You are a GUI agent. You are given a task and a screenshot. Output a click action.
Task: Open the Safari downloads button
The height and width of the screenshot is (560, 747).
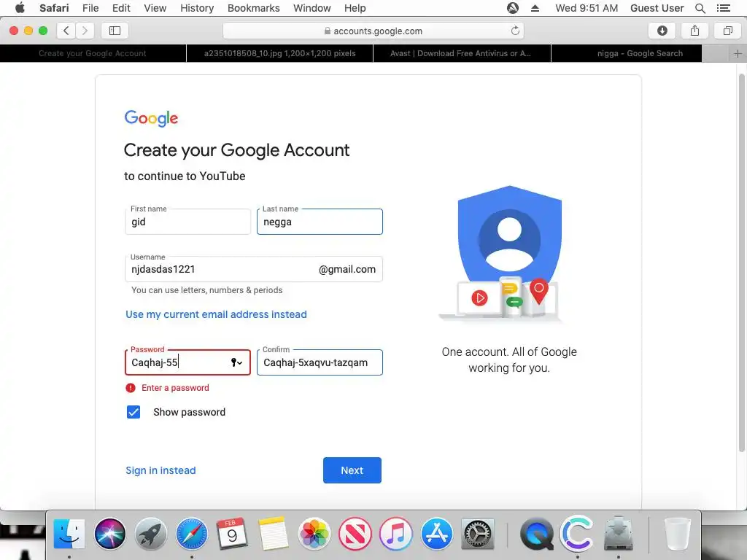click(x=662, y=31)
